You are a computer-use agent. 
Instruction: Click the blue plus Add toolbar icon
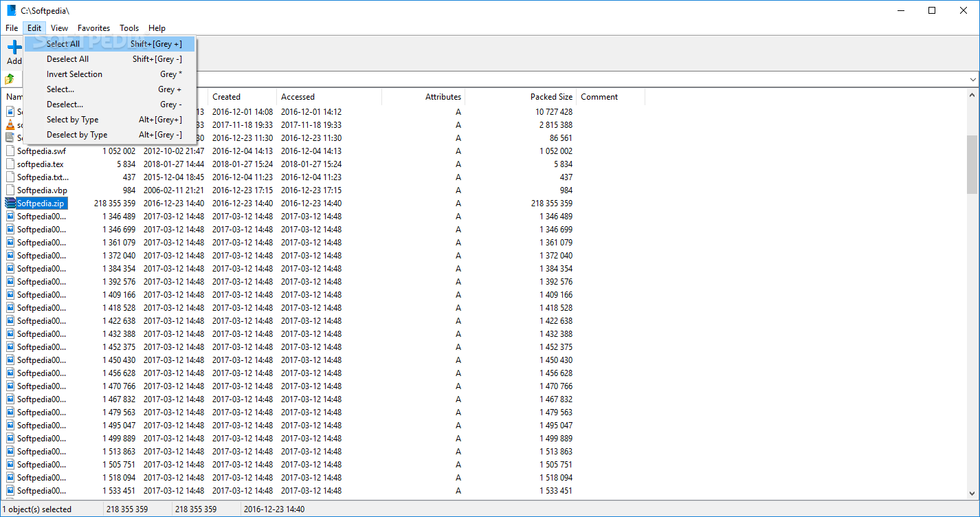click(x=14, y=47)
